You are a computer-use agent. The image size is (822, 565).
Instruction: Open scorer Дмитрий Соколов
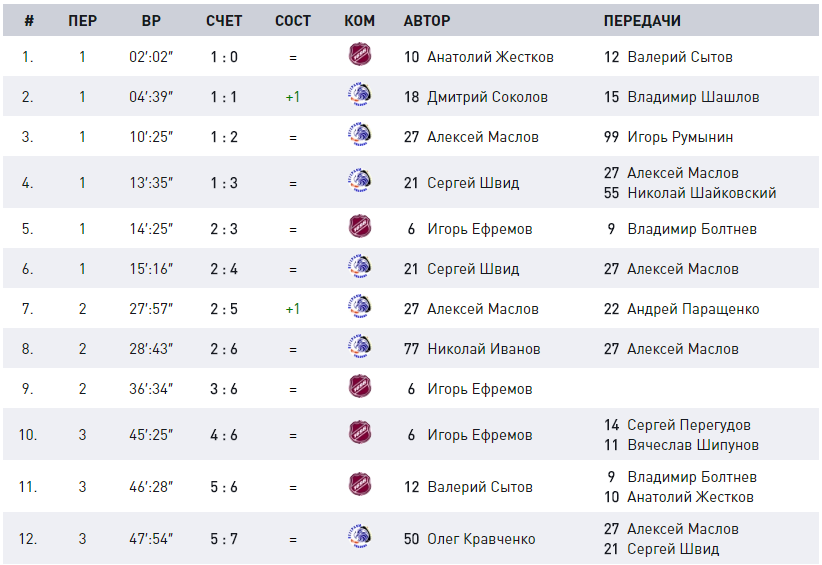coord(488,97)
